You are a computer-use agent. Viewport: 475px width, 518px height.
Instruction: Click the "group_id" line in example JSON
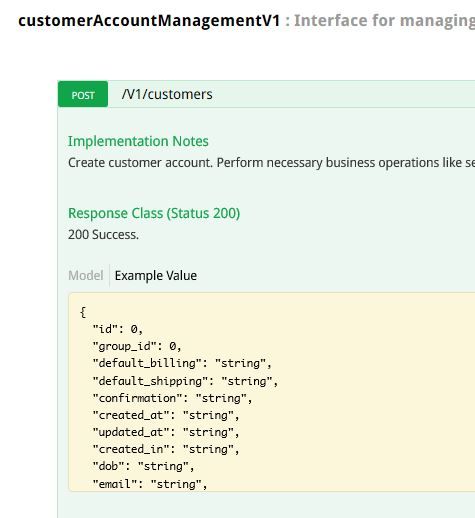click(x=137, y=346)
